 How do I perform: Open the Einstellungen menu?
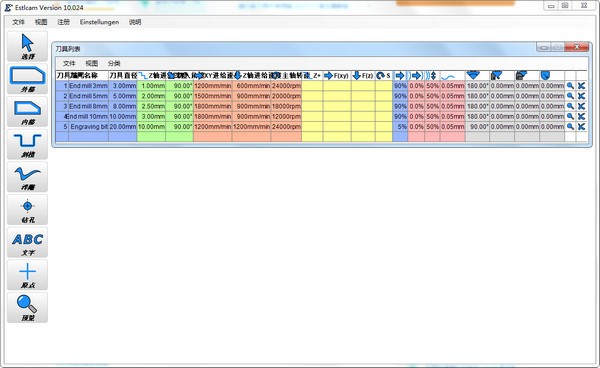99,22
